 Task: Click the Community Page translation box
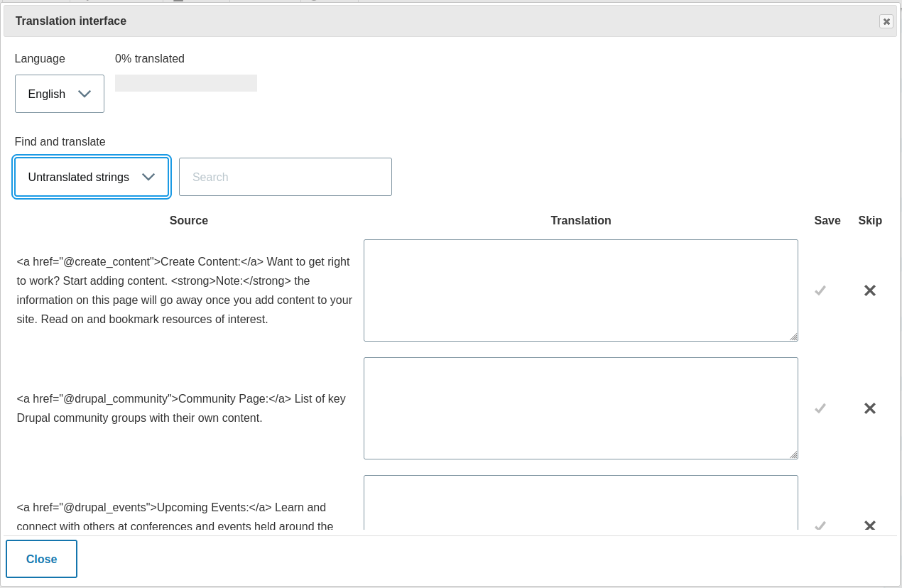[580, 408]
